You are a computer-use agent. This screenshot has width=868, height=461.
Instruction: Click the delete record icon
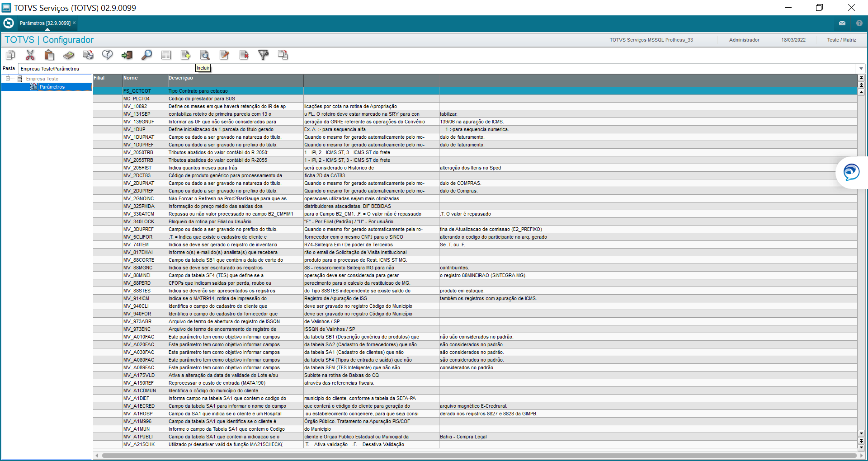pos(244,55)
